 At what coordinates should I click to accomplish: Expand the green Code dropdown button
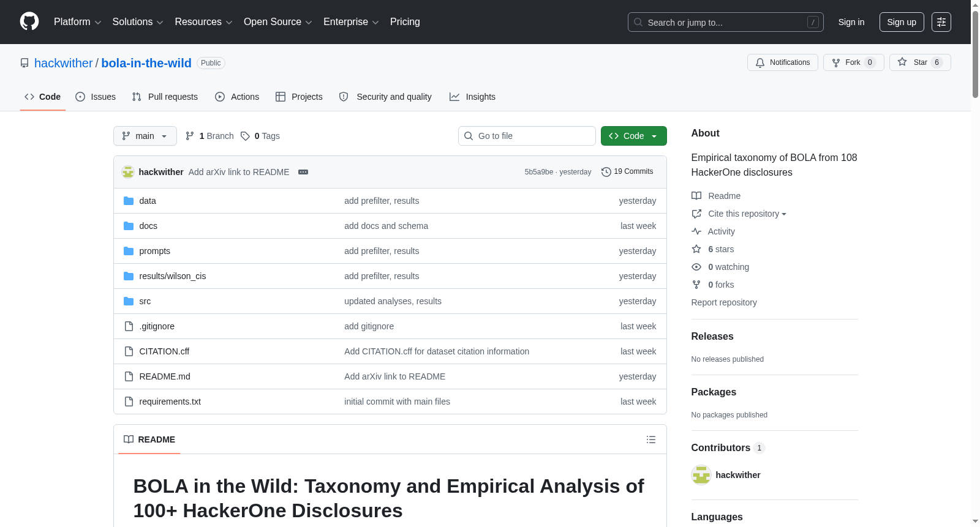click(x=634, y=136)
